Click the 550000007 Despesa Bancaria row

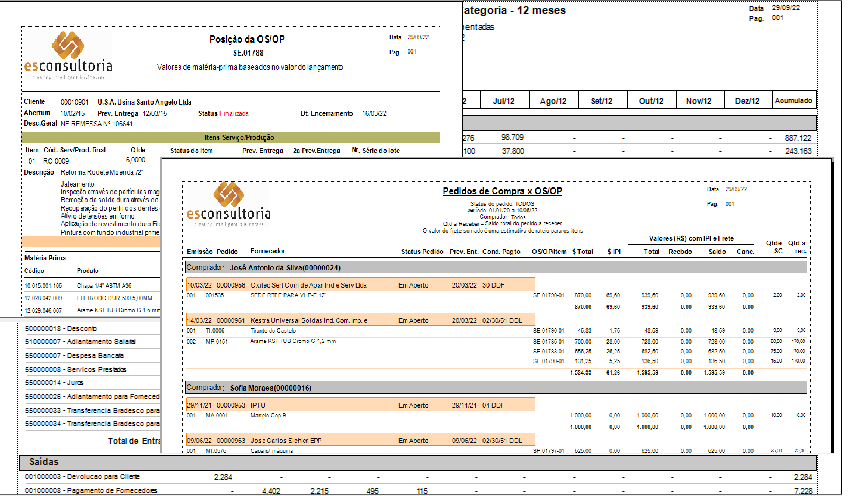point(70,354)
